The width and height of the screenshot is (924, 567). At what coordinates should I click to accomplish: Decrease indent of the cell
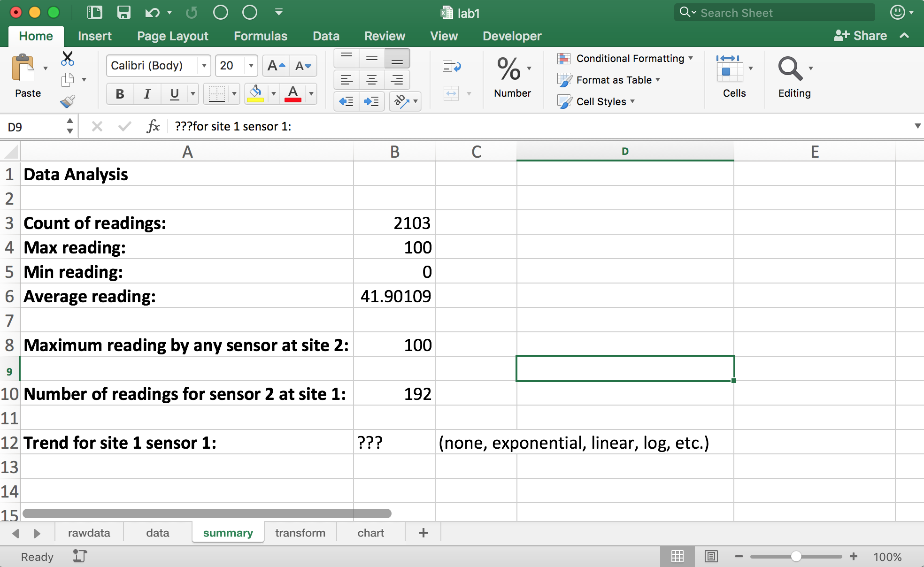[346, 101]
